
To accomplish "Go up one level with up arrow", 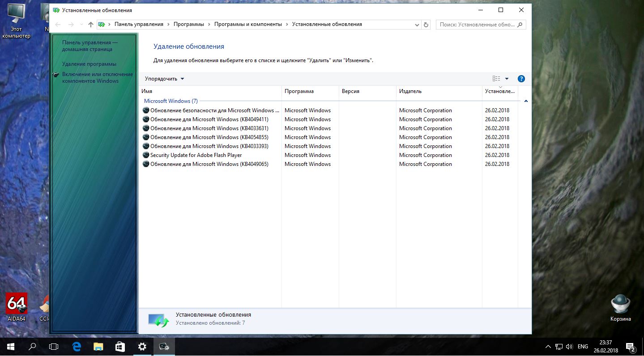I will [x=91, y=25].
